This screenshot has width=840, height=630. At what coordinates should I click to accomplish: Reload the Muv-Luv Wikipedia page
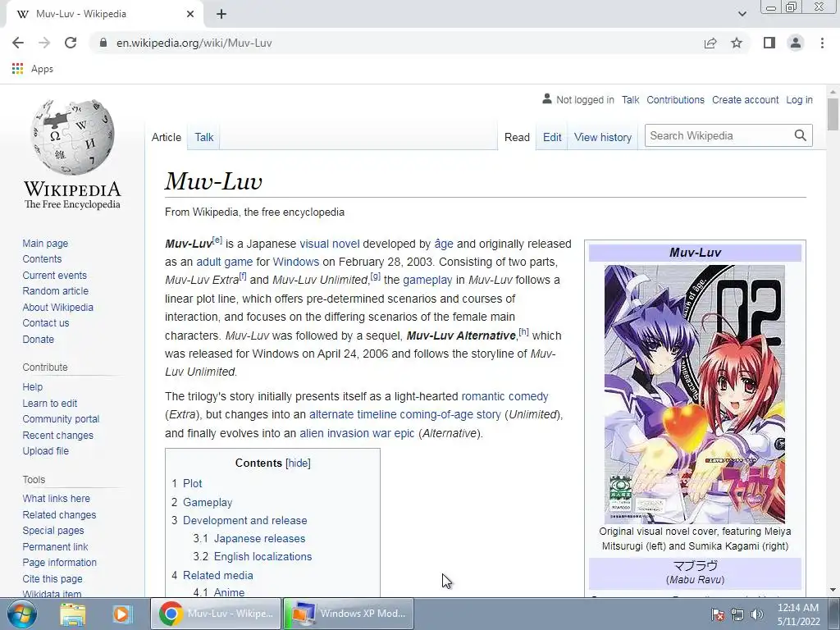pos(71,43)
